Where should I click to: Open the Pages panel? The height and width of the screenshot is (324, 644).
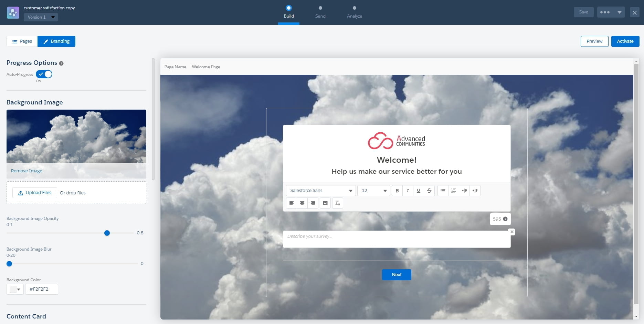[22, 41]
